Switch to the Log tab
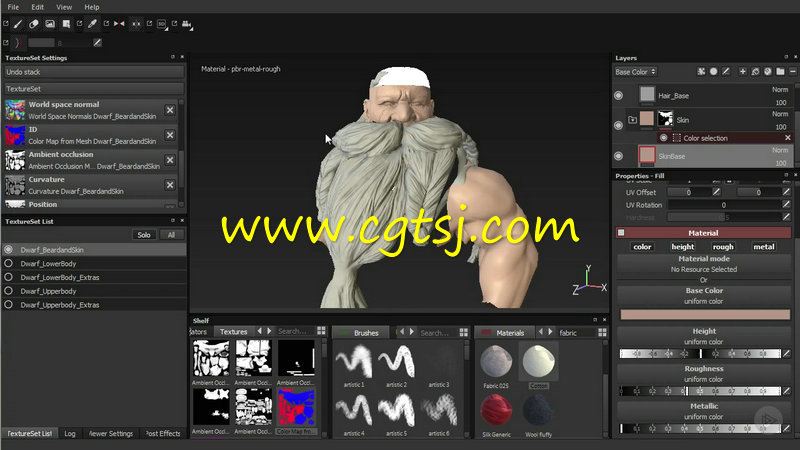Viewport: 800px width, 450px height. (x=70, y=433)
